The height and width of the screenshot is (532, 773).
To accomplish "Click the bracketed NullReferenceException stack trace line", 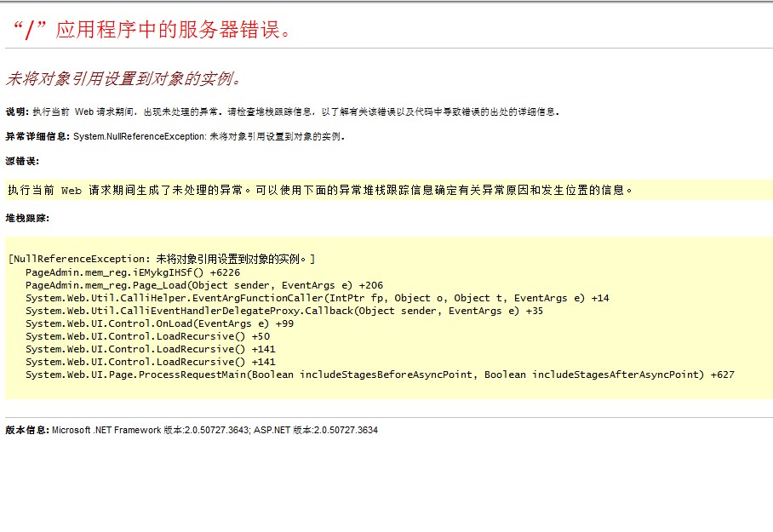I will pyautogui.click(x=162, y=259).
